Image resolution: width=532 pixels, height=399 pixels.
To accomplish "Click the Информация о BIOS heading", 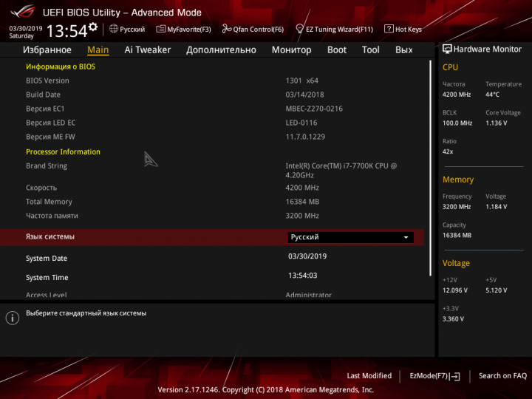I will tap(61, 66).
